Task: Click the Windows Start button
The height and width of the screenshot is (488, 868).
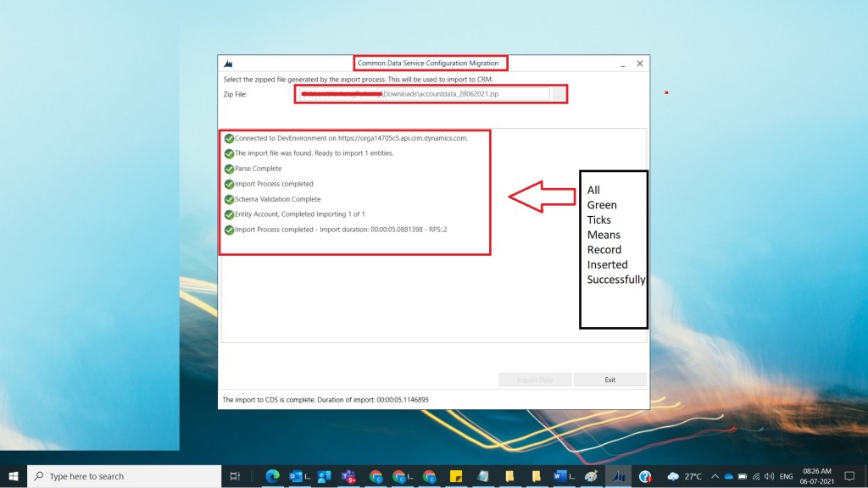Action: 14,476
